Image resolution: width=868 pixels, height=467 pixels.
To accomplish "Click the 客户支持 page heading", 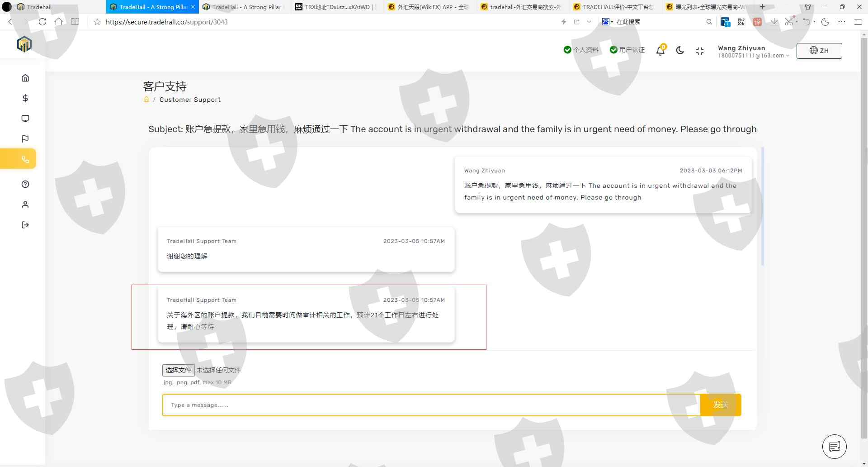I will [x=165, y=86].
